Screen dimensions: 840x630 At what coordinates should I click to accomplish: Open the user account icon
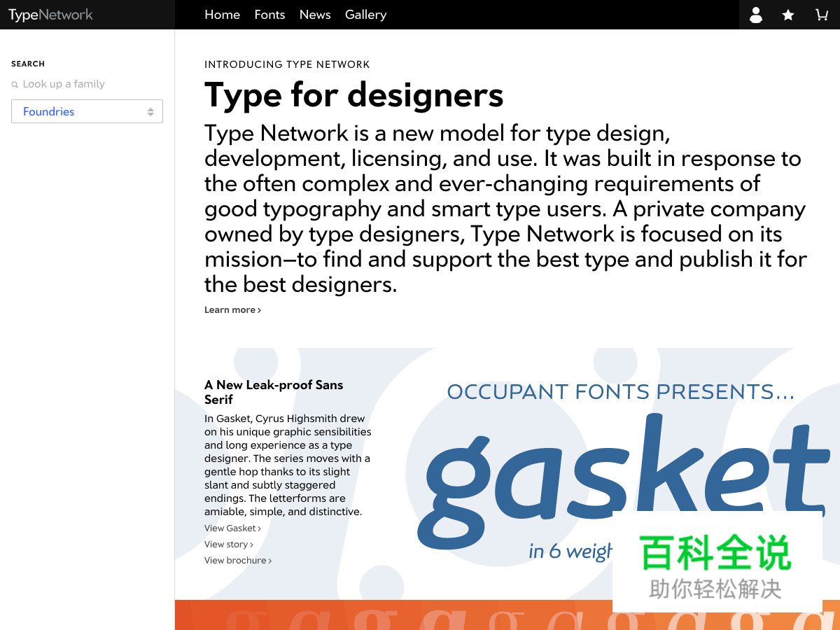click(755, 15)
